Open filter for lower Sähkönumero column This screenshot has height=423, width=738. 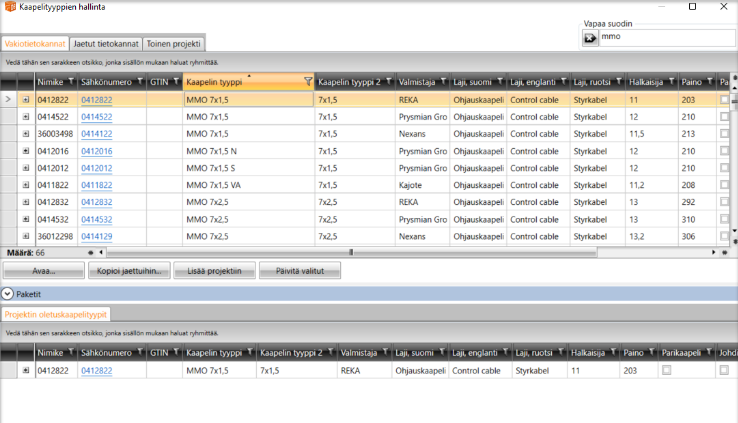pyautogui.click(x=140, y=352)
